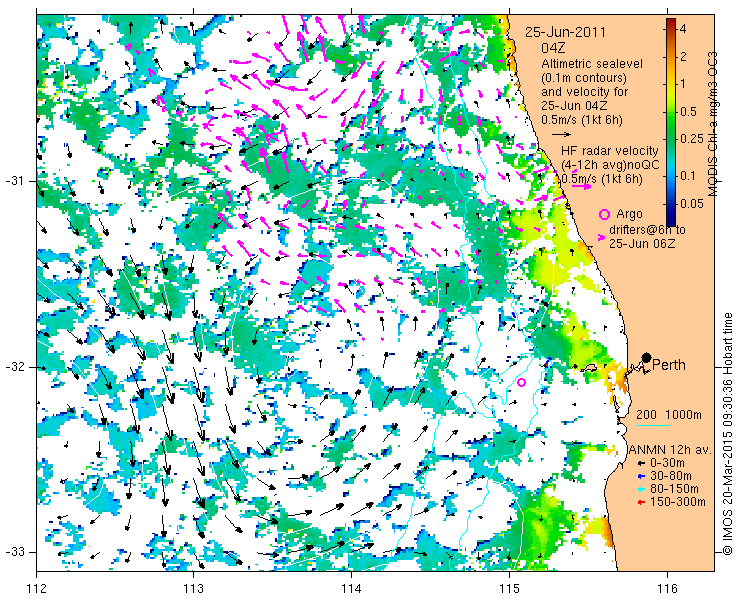Click the '30-80m' depth label
The height and width of the screenshot is (600, 740).
671,476
